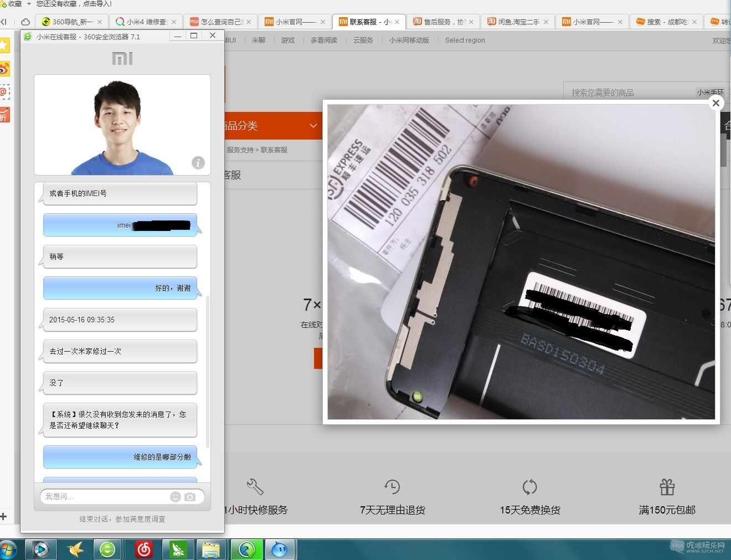Click the refresh 15天免费换货 icon
731x560 pixels.
click(530, 487)
